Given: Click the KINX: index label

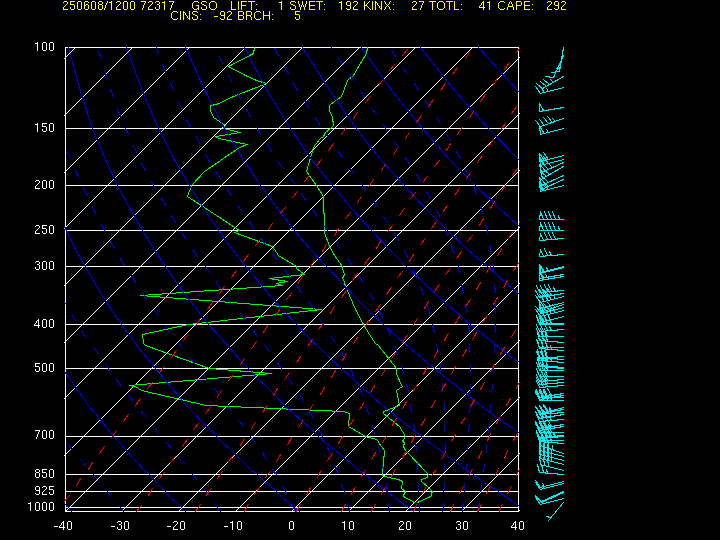Looking at the screenshot, I should click(x=379, y=6).
